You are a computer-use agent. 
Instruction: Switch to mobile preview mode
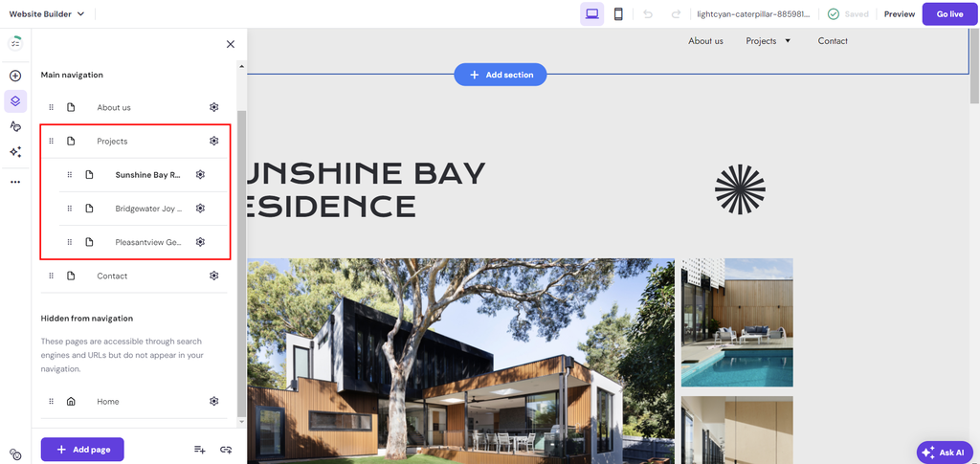point(618,14)
